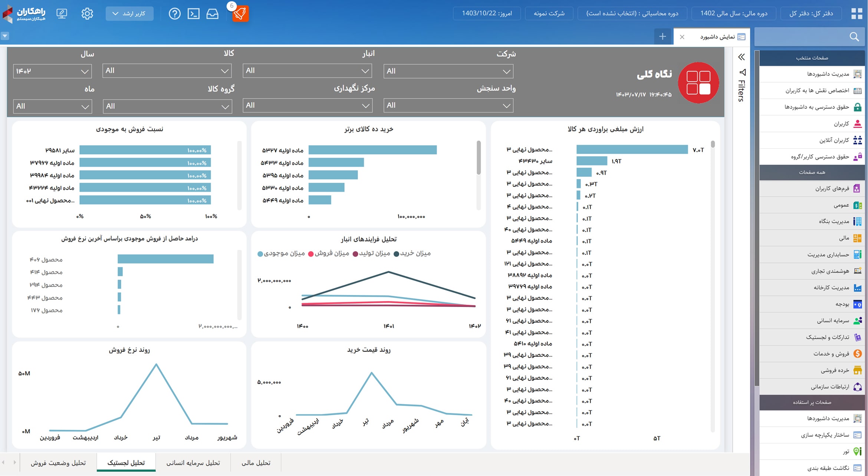Viewport: 868px width, 476px height.
Task: Open the settings gear icon
Action: tap(87, 14)
